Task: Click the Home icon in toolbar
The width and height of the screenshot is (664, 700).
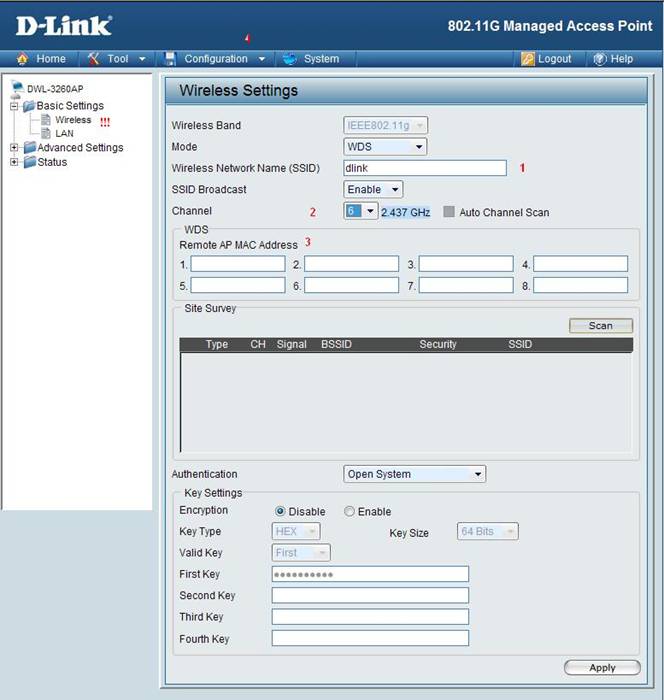Action: 23,59
